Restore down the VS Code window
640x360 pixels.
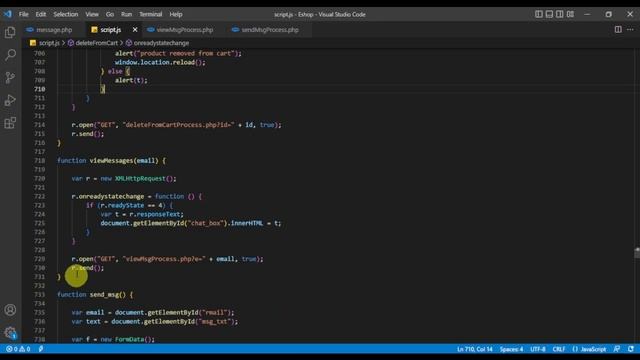(609, 14)
